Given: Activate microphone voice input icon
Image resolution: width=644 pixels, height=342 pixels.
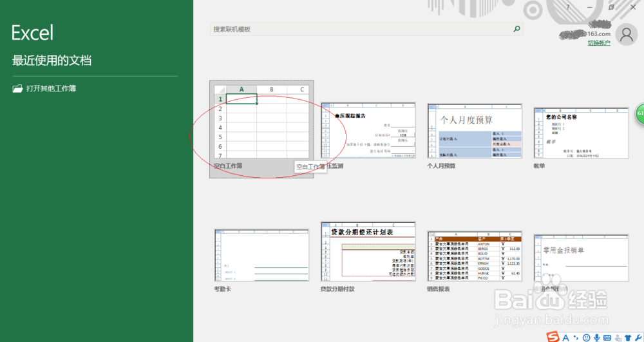Looking at the screenshot, I should coord(597,337).
